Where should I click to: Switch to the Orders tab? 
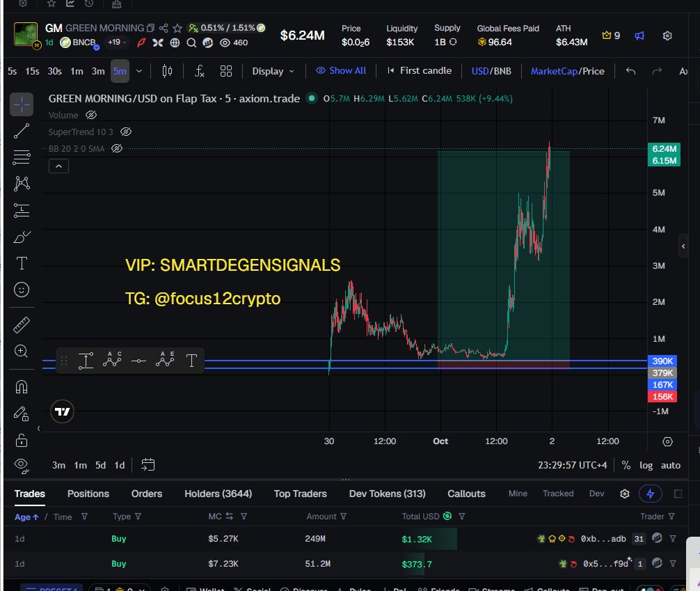click(146, 494)
